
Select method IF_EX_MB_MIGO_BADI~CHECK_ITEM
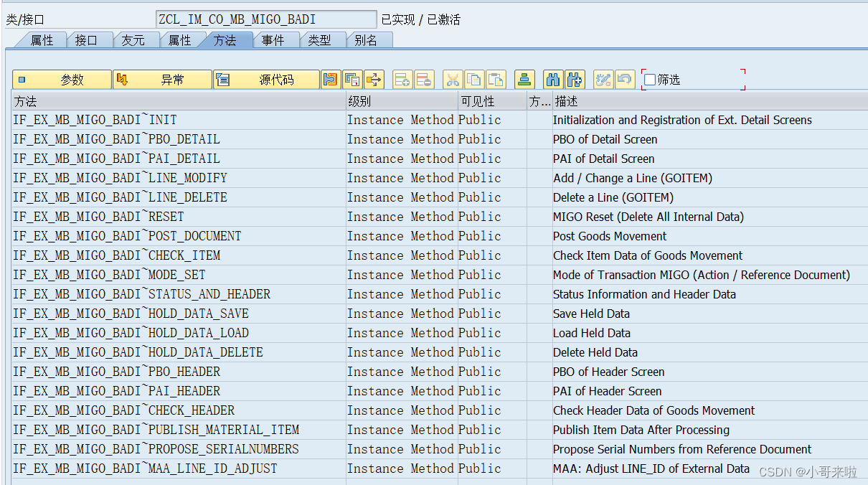(x=116, y=255)
